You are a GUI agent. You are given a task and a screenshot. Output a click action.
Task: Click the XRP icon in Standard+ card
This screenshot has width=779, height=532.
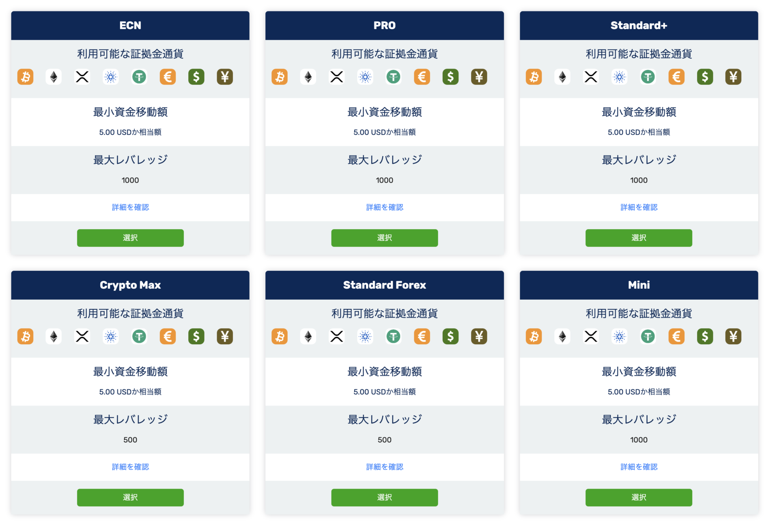coord(591,77)
